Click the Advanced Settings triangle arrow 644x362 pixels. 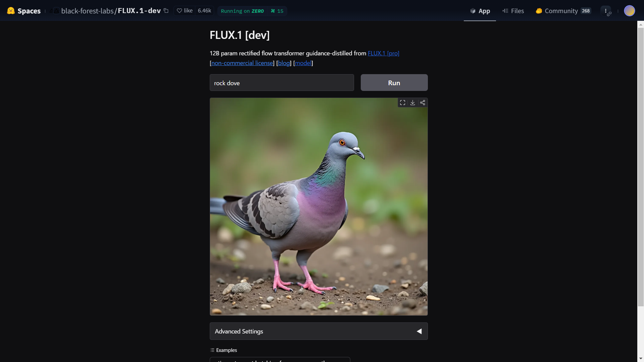tap(419, 331)
